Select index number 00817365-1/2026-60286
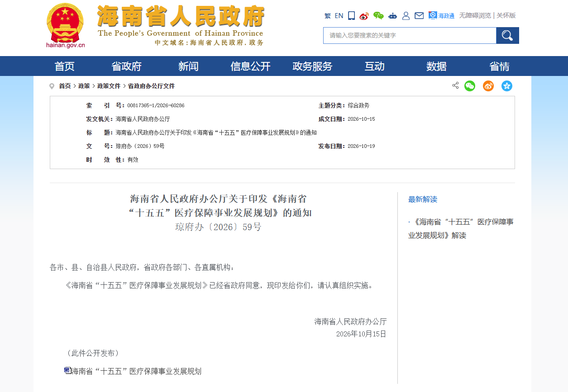Viewport: 568px width, 392px height. coord(156,105)
